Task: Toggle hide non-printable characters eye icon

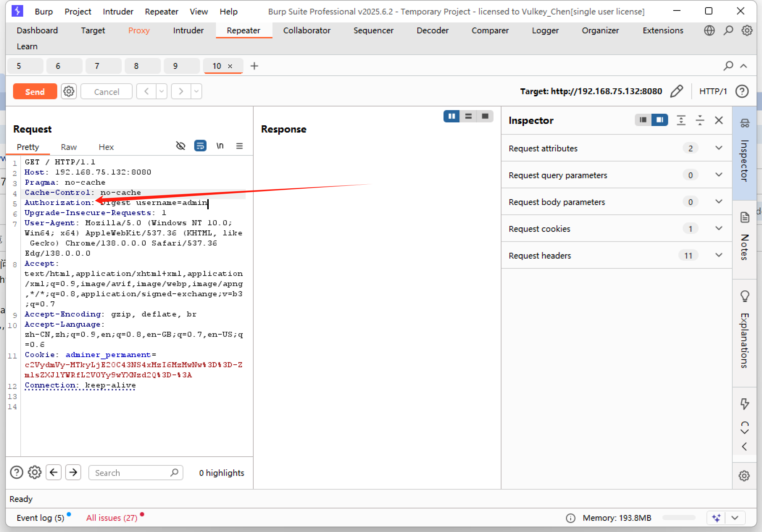Action: [x=180, y=146]
